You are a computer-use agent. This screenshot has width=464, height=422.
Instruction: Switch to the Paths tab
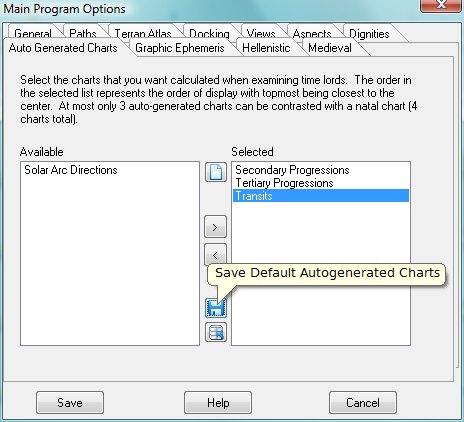point(83,33)
